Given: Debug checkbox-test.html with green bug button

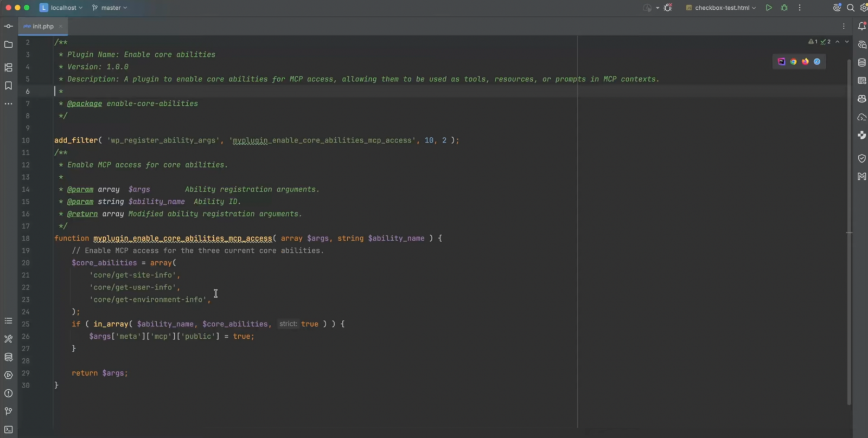Looking at the screenshot, I should (784, 8).
